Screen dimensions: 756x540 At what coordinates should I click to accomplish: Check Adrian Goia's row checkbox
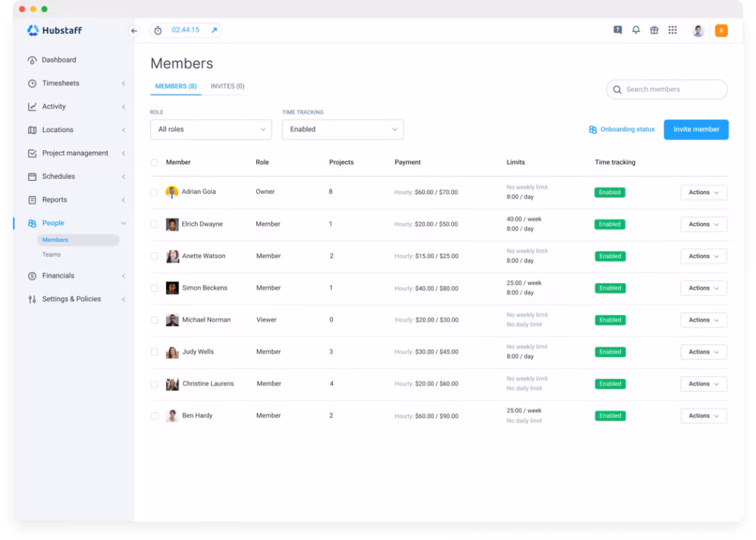(x=154, y=192)
